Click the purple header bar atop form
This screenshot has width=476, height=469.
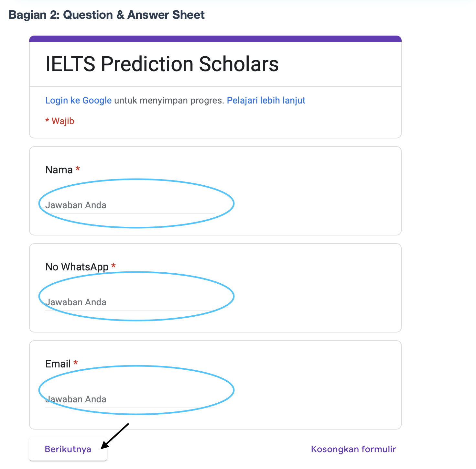[215, 39]
